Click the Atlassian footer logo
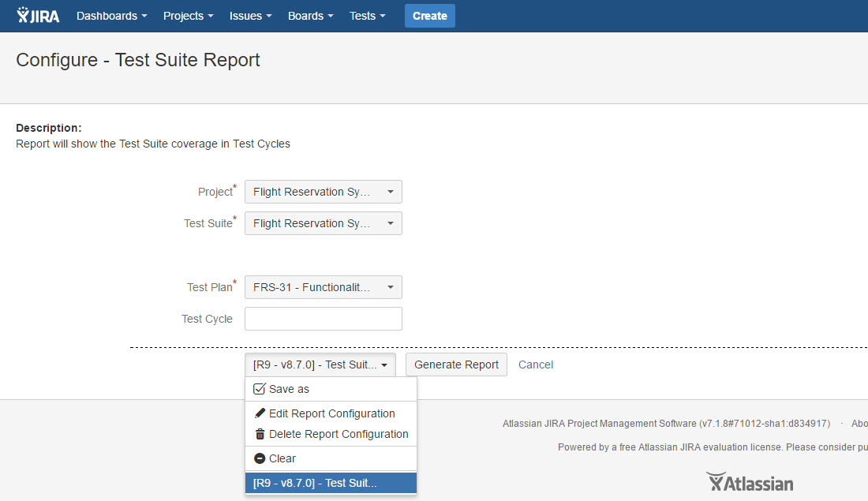 pyautogui.click(x=750, y=482)
